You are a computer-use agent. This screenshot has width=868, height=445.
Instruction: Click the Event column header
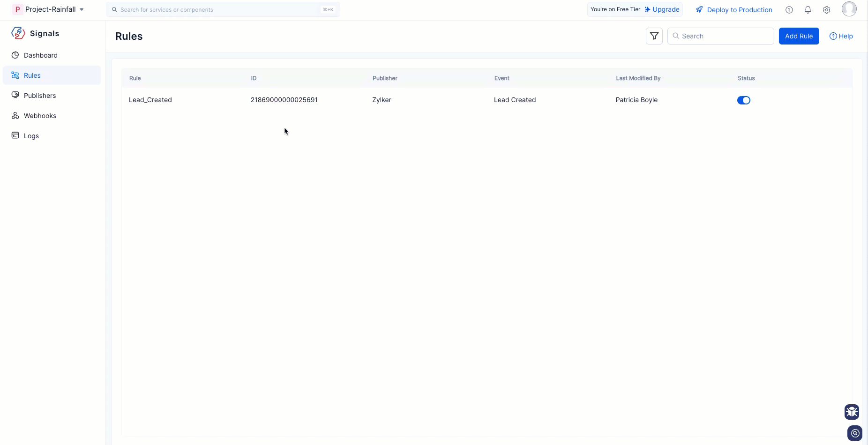501,78
